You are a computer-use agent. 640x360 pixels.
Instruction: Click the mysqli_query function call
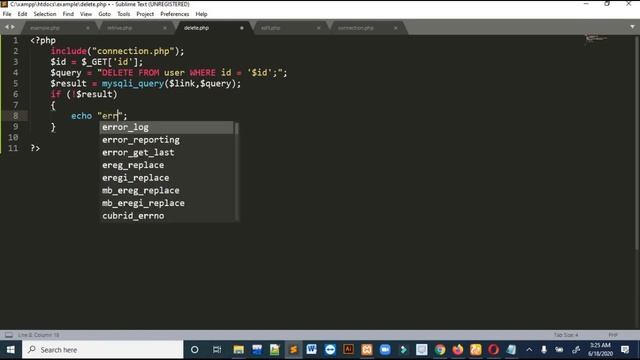pos(133,83)
